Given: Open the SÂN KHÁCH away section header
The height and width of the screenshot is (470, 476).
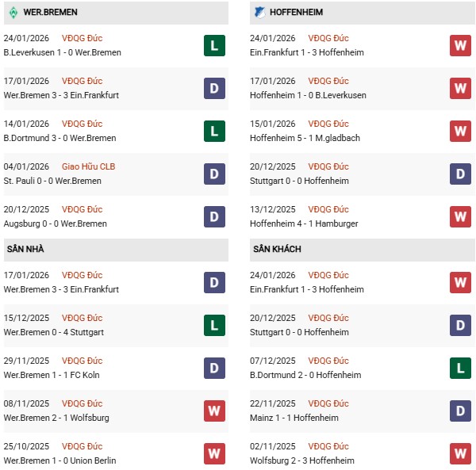Looking at the screenshot, I should click(278, 249).
